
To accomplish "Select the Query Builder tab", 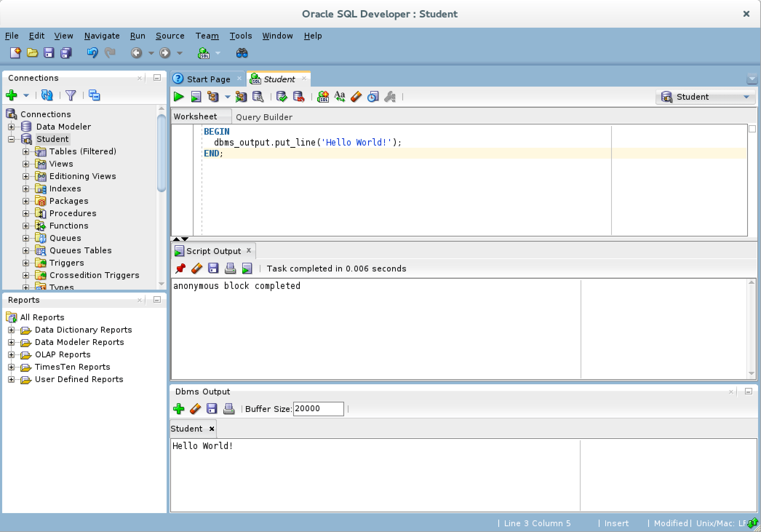I will [264, 116].
